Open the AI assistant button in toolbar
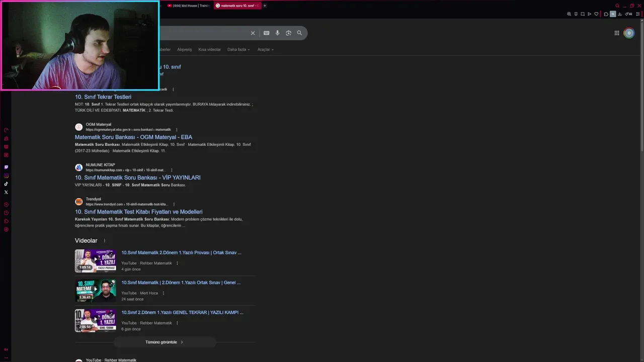Screen dimensions: 644x362 click(628, 14)
